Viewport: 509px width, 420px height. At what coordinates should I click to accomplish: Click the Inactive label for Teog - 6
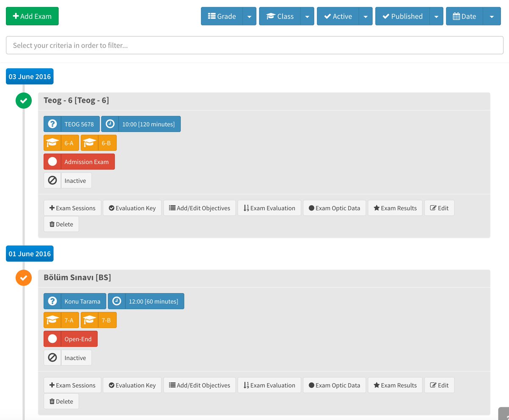pos(75,181)
